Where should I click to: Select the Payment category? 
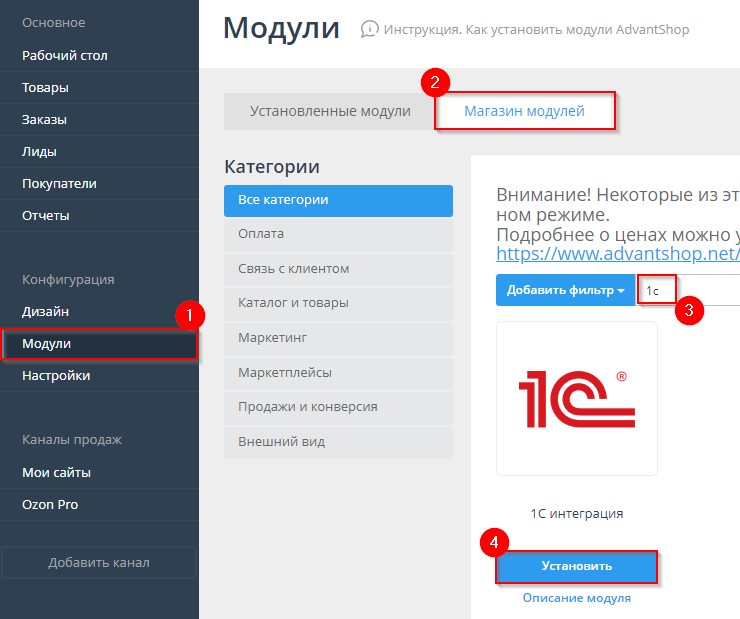click(x=338, y=234)
